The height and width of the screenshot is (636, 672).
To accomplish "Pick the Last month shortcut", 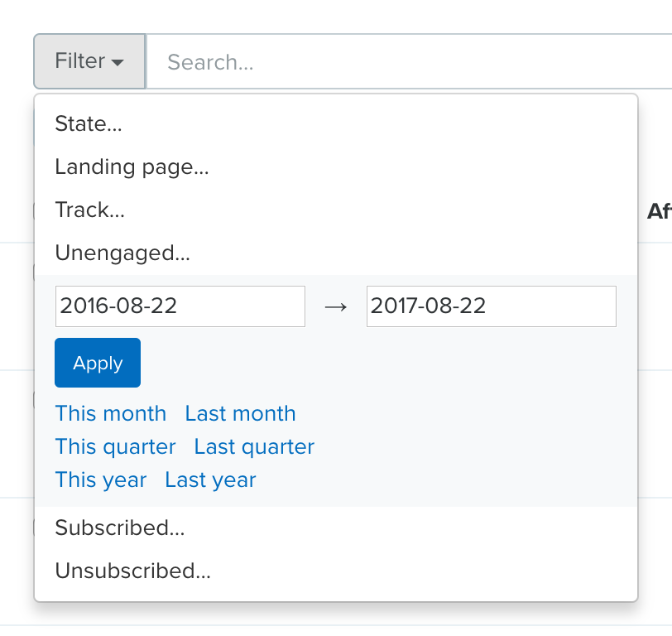I will tap(241, 413).
